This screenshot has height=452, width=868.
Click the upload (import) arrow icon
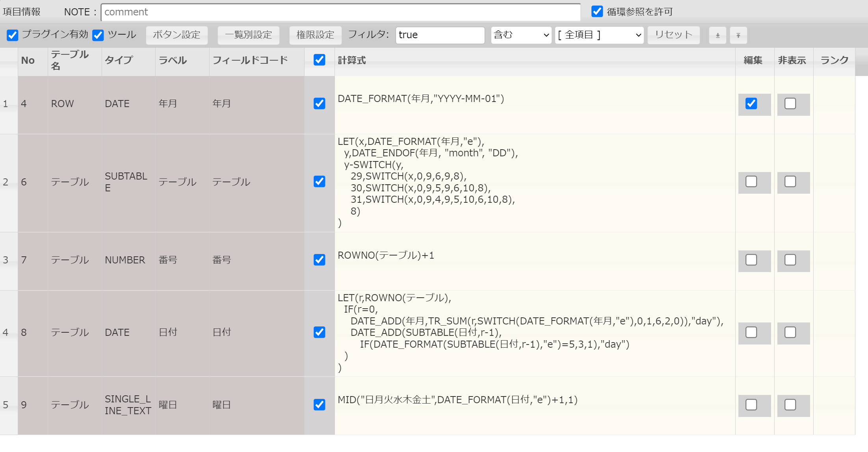point(738,35)
